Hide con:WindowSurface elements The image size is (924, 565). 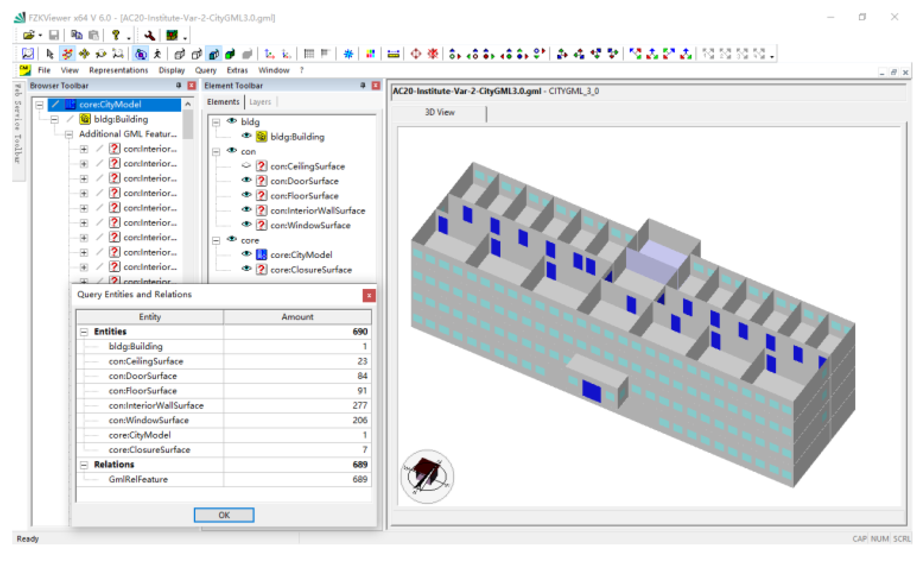pos(247,224)
